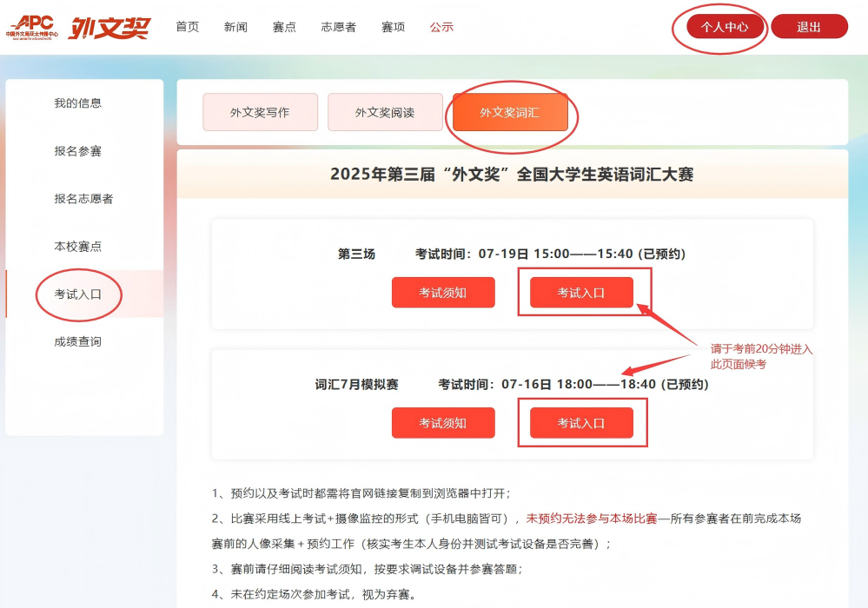Click the 退出 logout button
Screen dimensions: 868x608
point(808,27)
